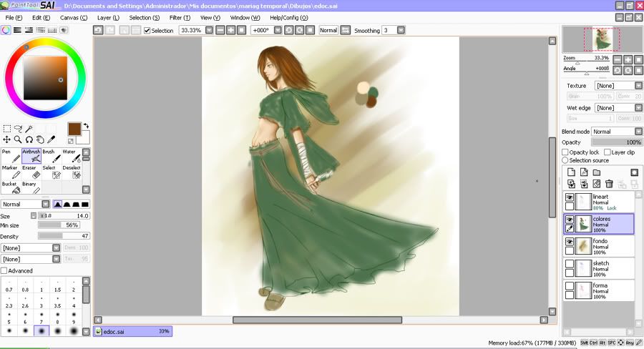Select the Eraser tool
644x349 pixels.
(x=31, y=172)
